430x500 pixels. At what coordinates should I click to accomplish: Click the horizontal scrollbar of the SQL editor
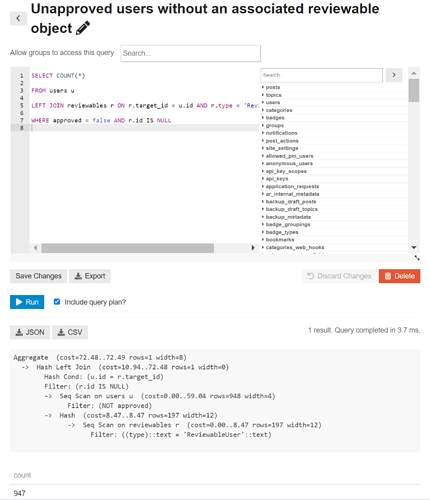[128, 248]
